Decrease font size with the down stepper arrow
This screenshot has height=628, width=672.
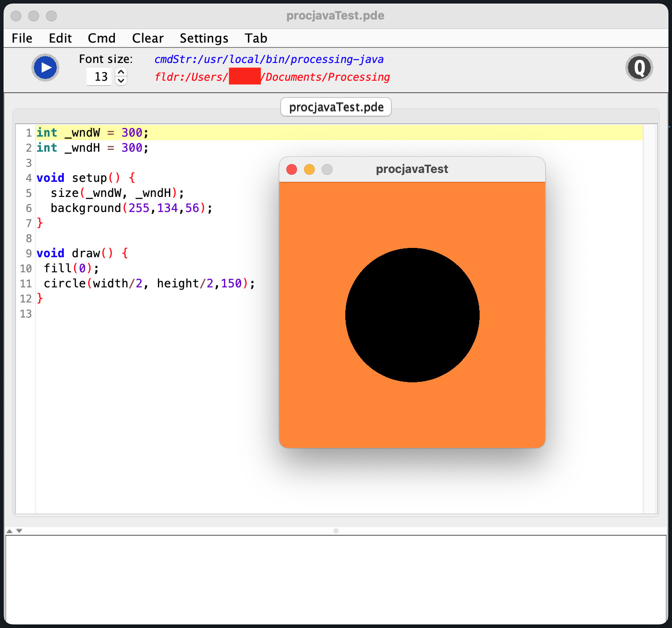tap(121, 81)
